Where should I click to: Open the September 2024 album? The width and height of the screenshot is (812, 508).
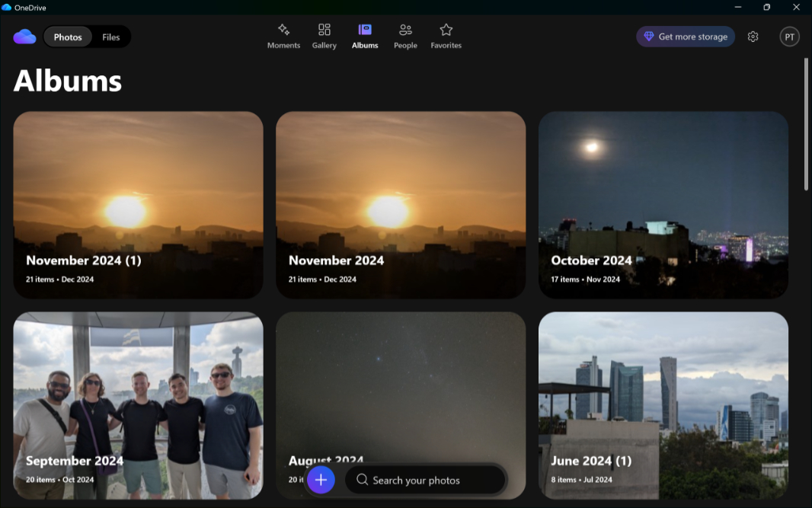[x=138, y=404]
